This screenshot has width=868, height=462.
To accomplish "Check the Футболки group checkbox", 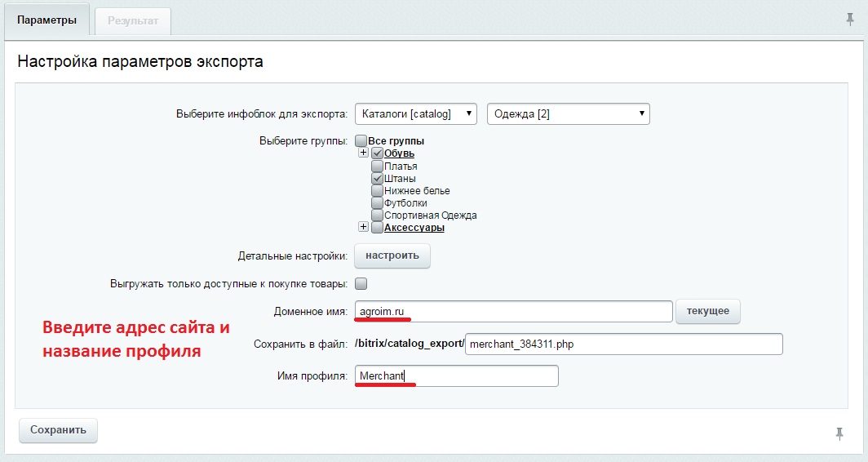I will click(377, 202).
